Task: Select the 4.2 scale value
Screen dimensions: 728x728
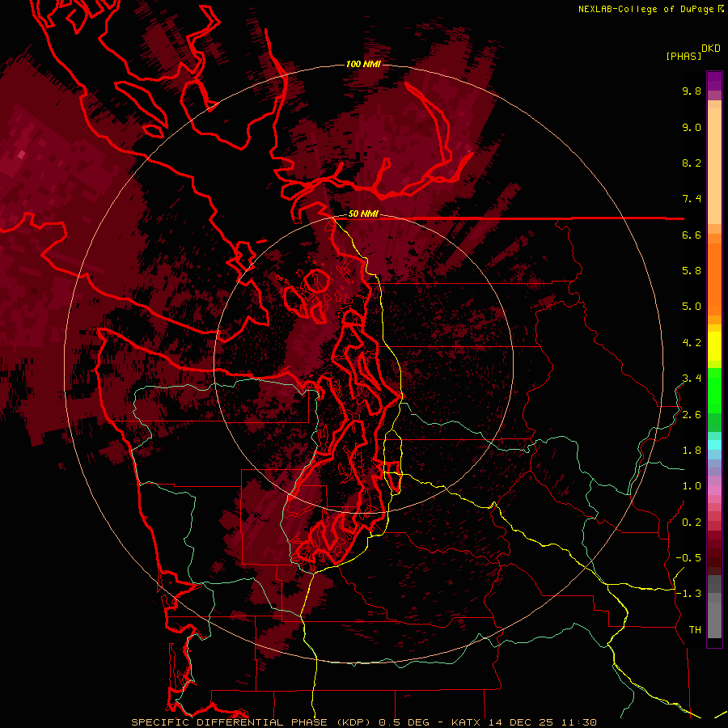Action: (692, 343)
